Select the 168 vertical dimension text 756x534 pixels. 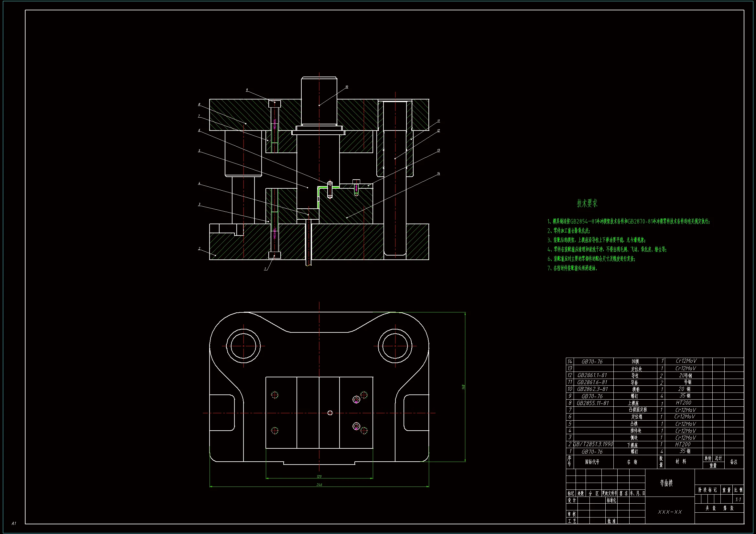463,387
